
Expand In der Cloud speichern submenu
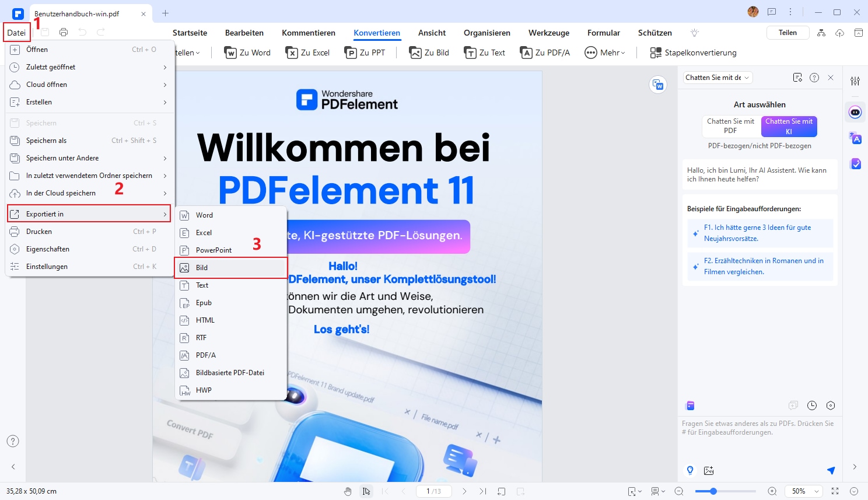[x=90, y=193]
